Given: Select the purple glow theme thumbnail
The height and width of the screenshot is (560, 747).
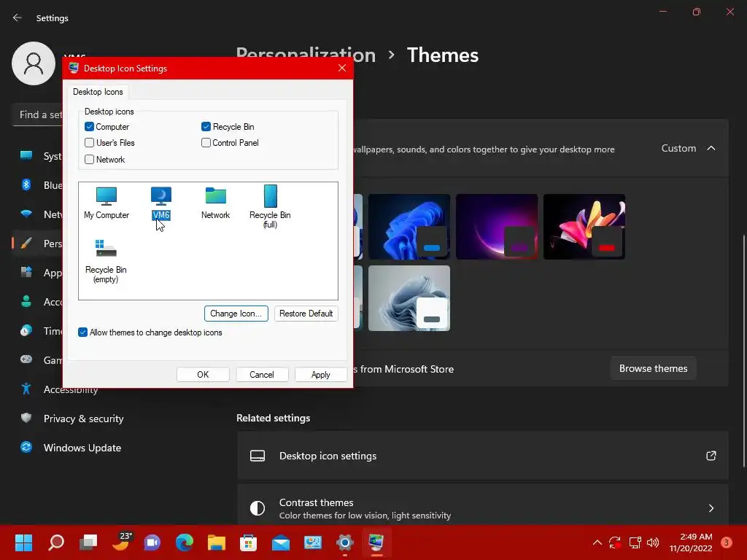Looking at the screenshot, I should click(x=497, y=227).
